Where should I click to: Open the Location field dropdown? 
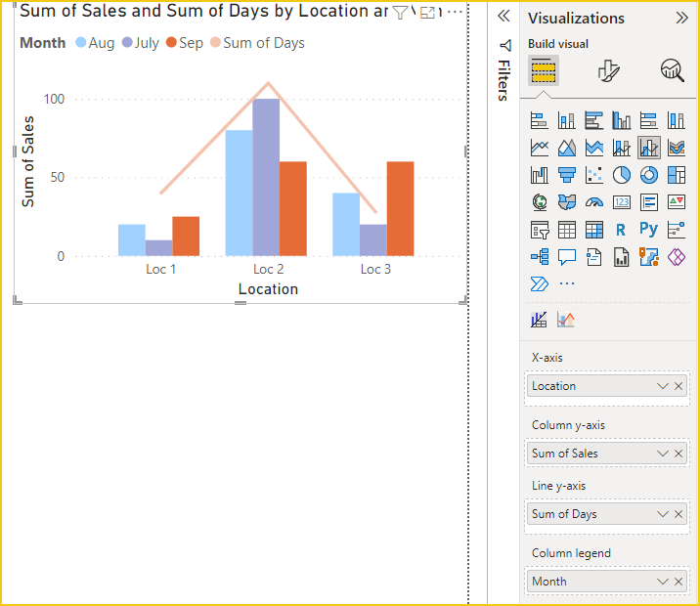click(x=663, y=386)
